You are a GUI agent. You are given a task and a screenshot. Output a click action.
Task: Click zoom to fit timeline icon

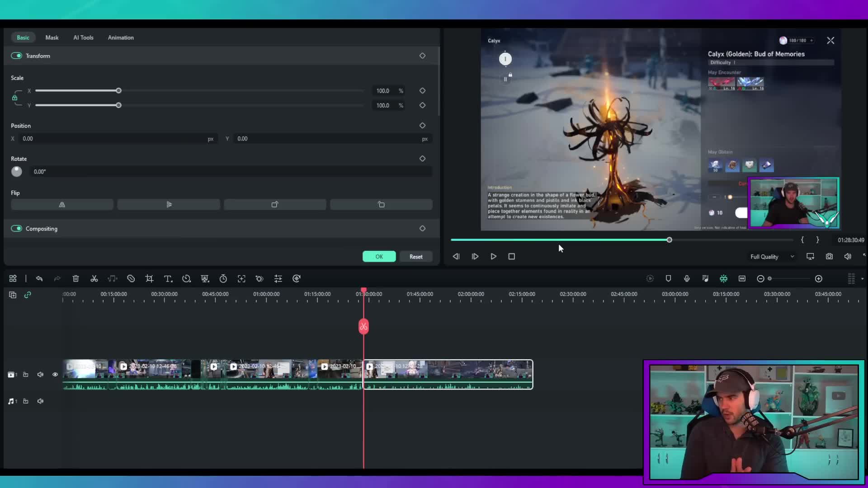click(742, 279)
